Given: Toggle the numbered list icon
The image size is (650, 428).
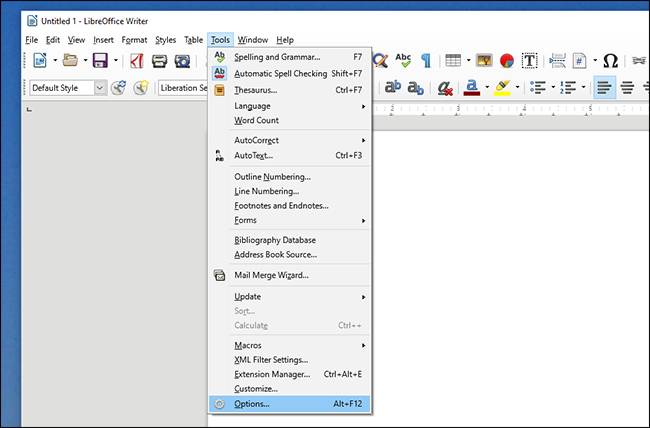Looking at the screenshot, I should click(568, 88).
